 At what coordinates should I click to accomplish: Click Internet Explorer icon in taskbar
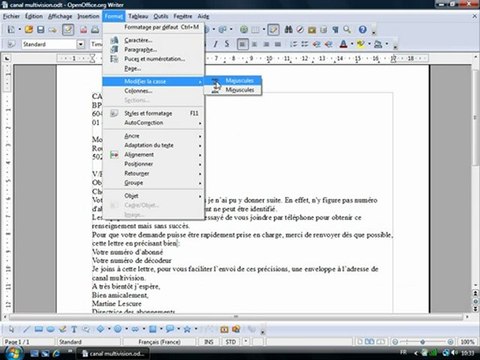coord(57,353)
